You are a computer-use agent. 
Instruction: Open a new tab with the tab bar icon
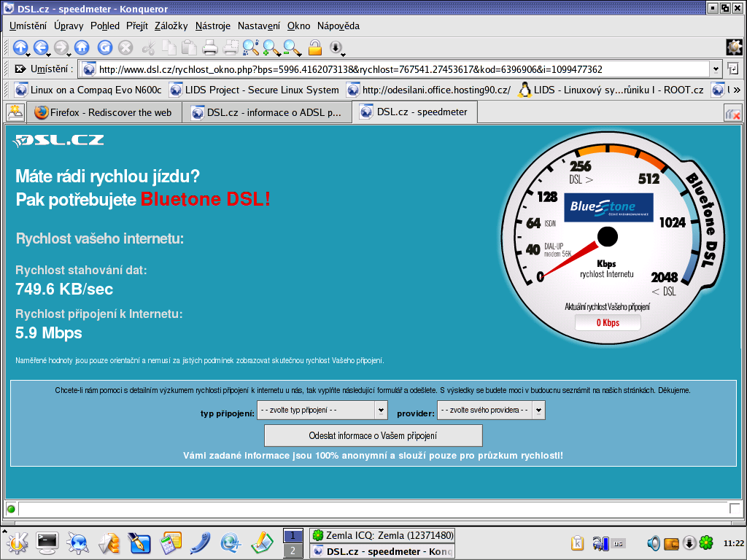[15, 113]
